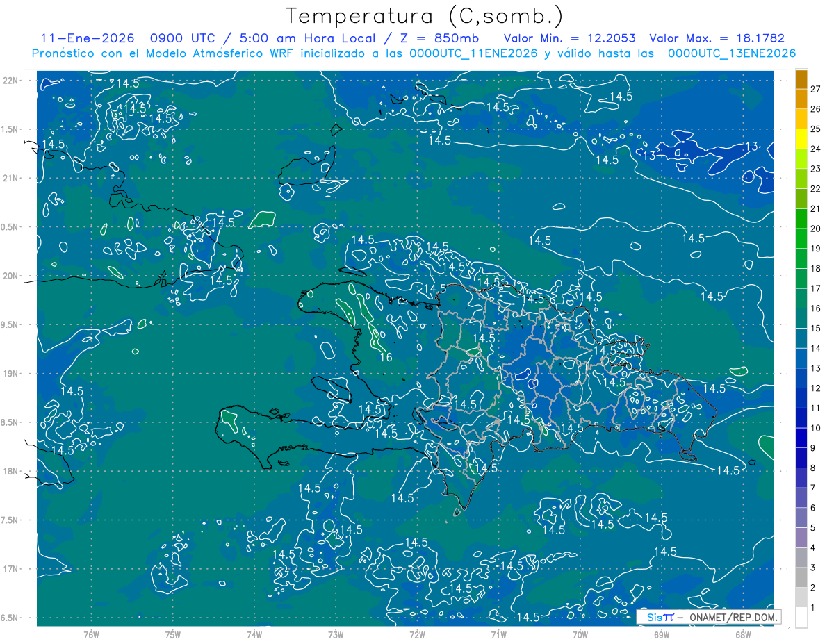The width and height of the screenshot is (834, 644).
Task: Click the color scale label "26"
Action: (816, 109)
